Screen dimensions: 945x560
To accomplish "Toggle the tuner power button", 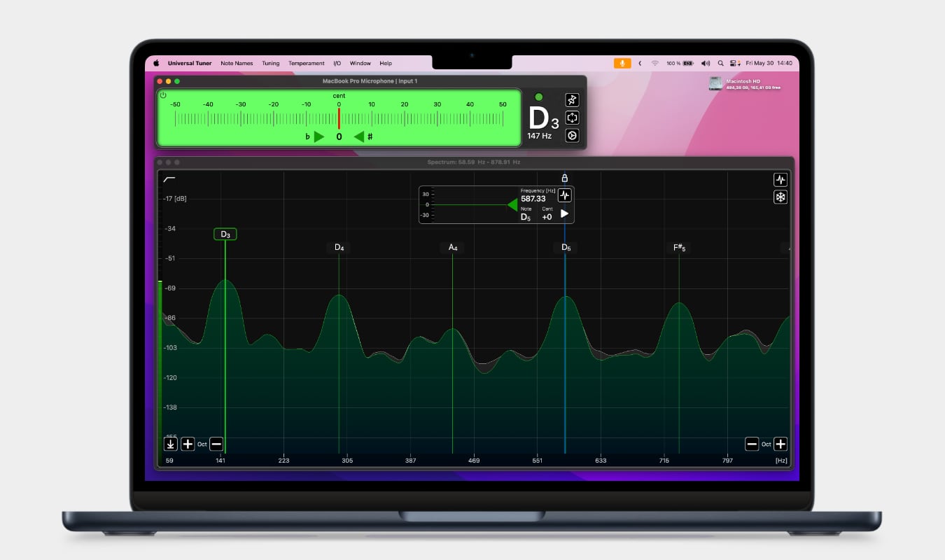I will click(x=163, y=95).
